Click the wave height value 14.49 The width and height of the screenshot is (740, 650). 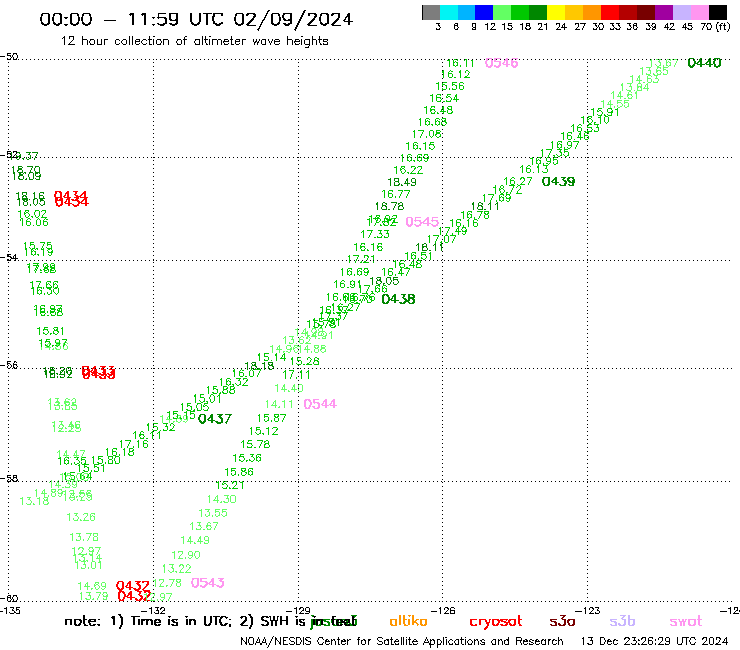pyautogui.click(x=195, y=540)
